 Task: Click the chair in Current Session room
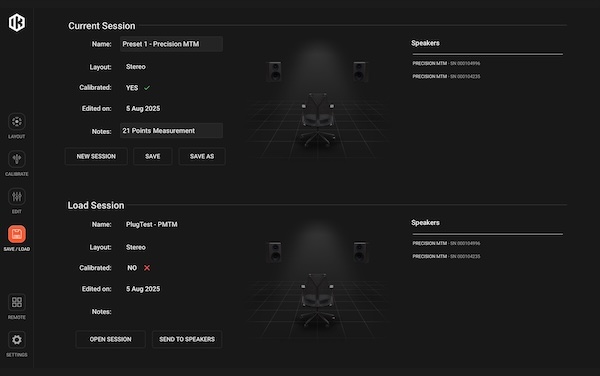317,119
